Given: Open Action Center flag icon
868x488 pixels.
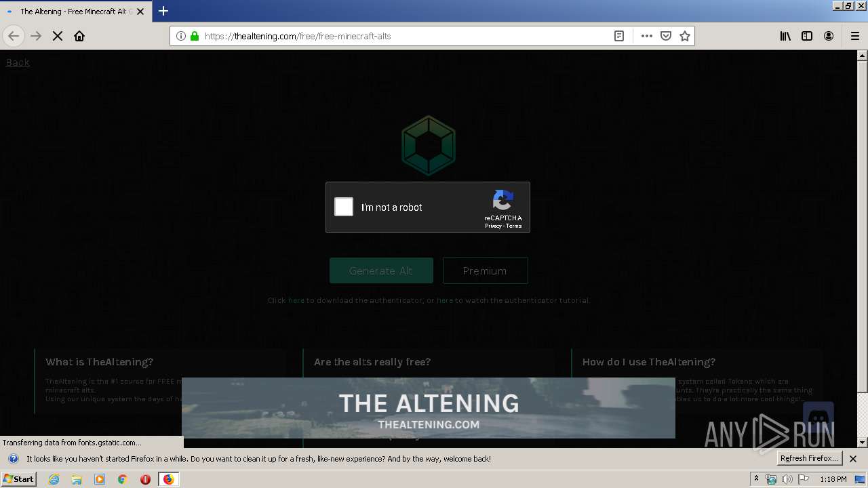Looking at the screenshot, I should click(804, 479).
